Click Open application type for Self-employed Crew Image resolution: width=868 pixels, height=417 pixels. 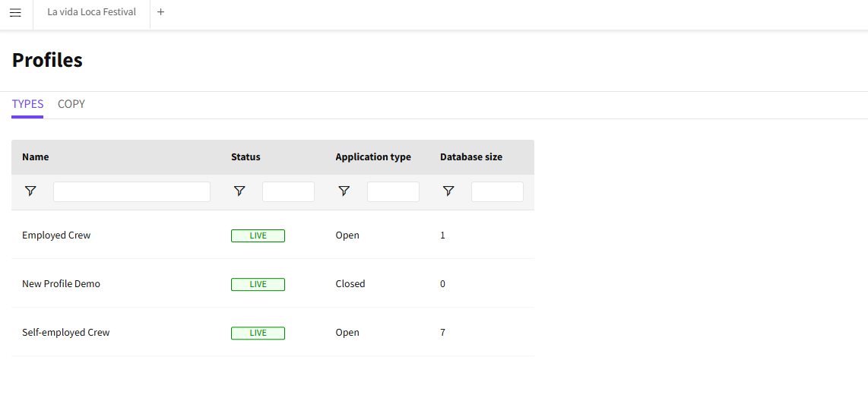pyautogui.click(x=347, y=333)
